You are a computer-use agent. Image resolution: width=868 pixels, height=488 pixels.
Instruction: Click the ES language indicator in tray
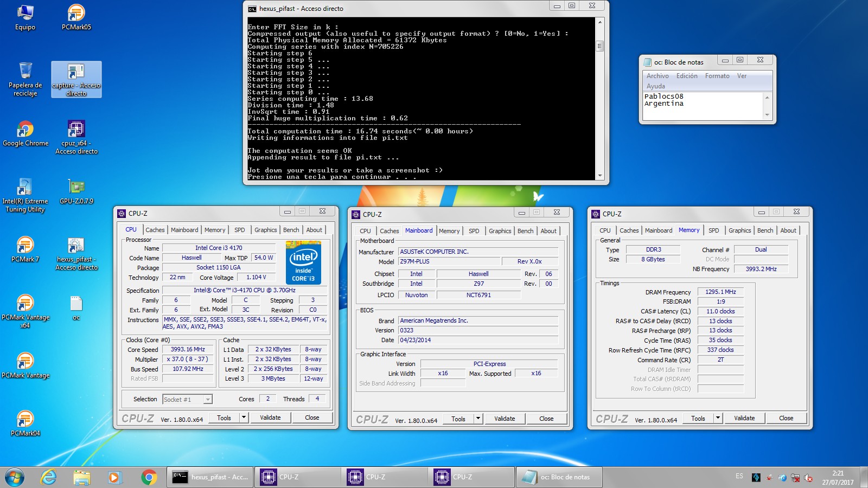pyautogui.click(x=739, y=476)
